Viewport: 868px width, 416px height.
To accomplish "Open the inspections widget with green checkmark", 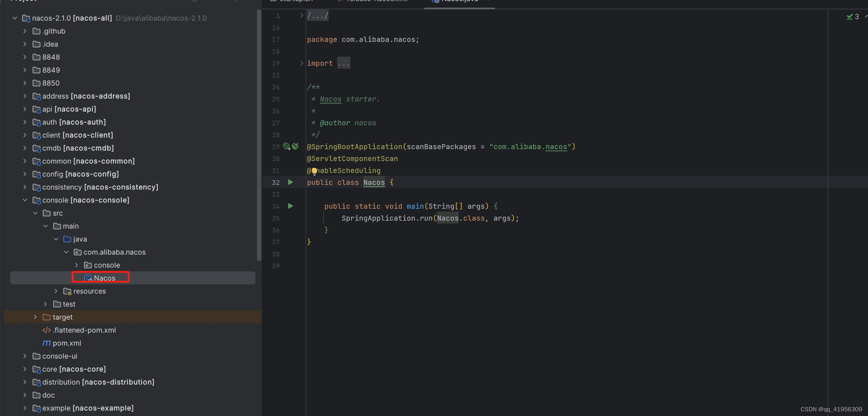I will pos(853,17).
